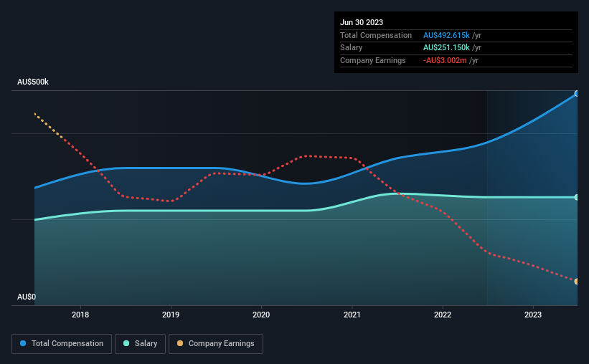
Task: Click the Jun 30 2023 tooltip date
Action: click(362, 22)
